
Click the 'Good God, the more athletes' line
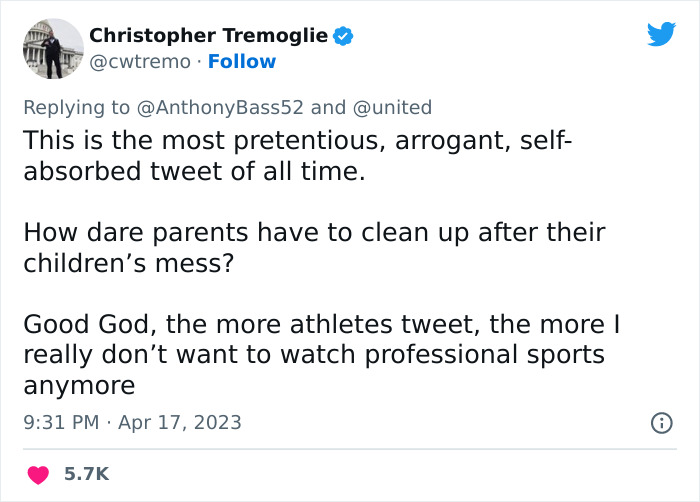[326, 326]
